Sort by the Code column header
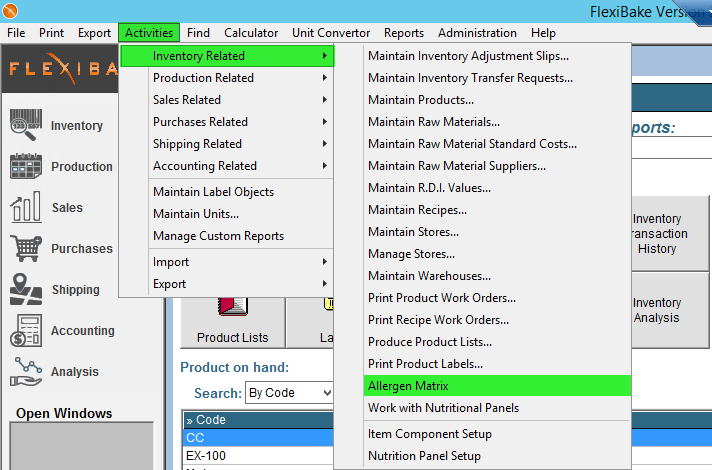The height and width of the screenshot is (470, 712). [258, 420]
